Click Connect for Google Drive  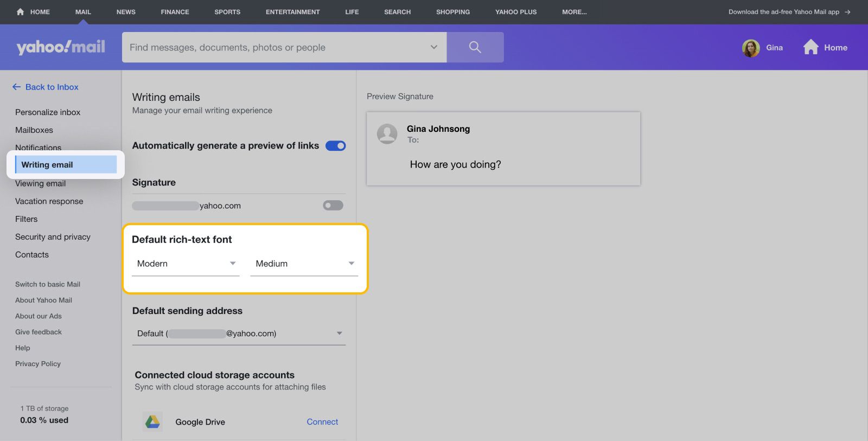[x=322, y=421]
